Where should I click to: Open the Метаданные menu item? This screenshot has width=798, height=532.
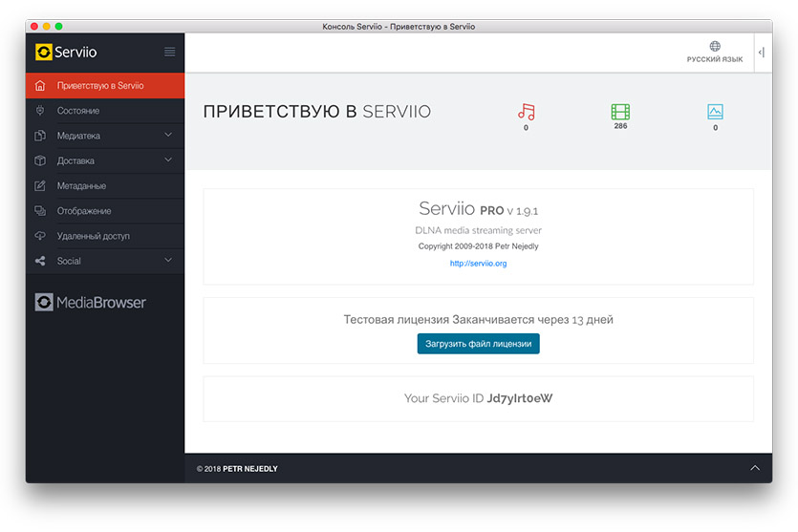pos(105,185)
